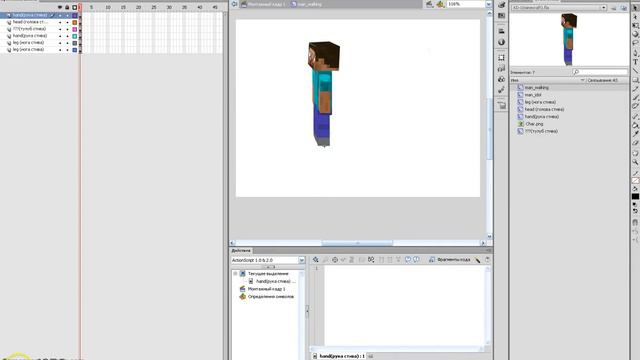Hide the head (голова стива) layer
Viewport: 640px width, 360px height.
pyautogui.click(x=60, y=22)
